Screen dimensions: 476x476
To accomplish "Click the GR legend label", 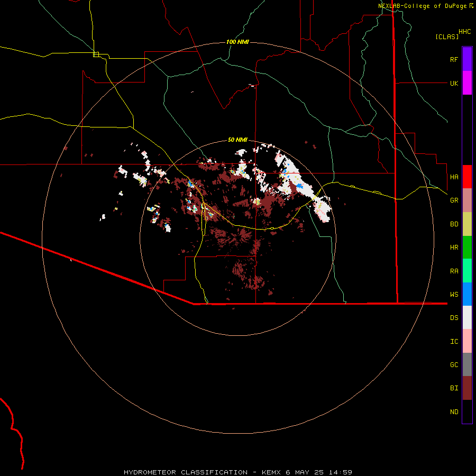I will pos(454,200).
